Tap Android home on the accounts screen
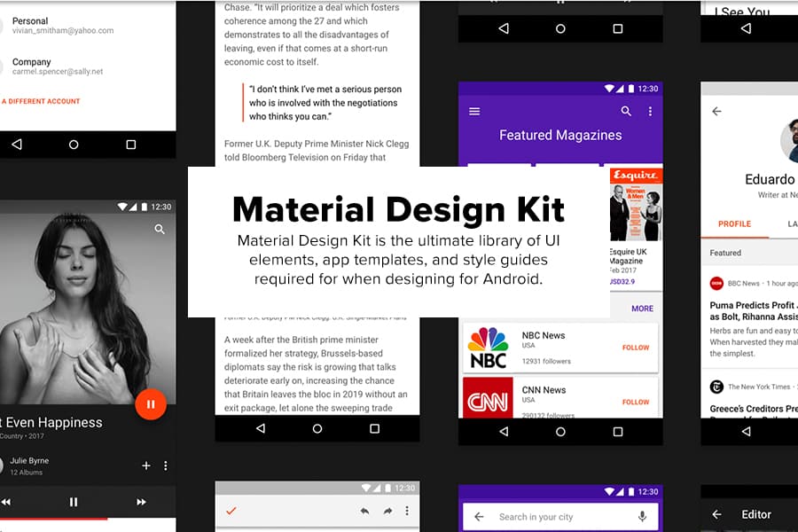This screenshot has width=798, height=532. tap(74, 145)
